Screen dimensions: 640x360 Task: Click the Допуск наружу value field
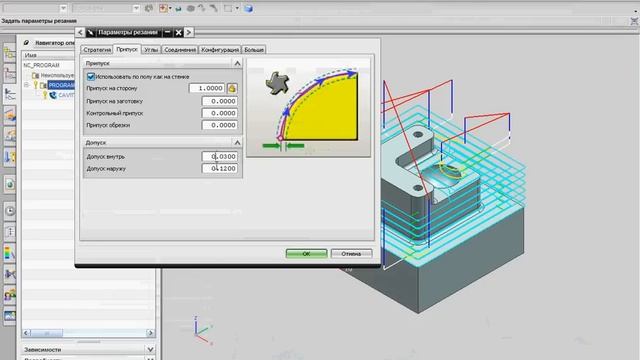[x=220, y=168]
